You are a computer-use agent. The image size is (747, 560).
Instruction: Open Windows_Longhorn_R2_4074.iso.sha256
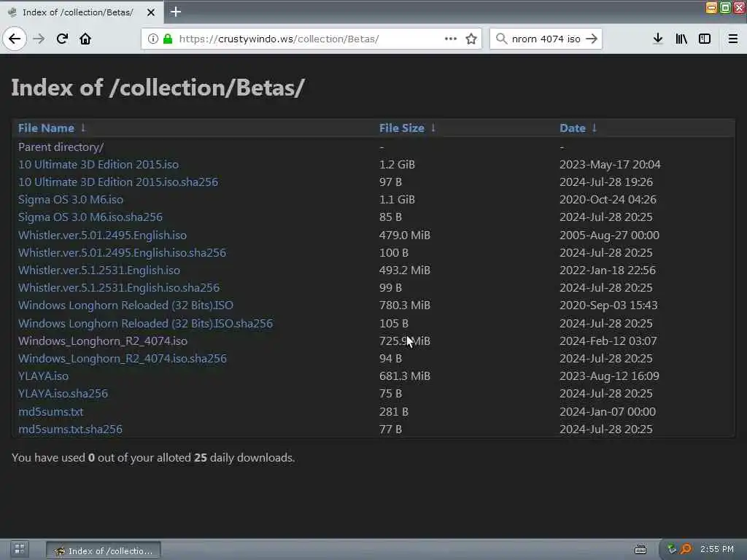[x=123, y=359]
